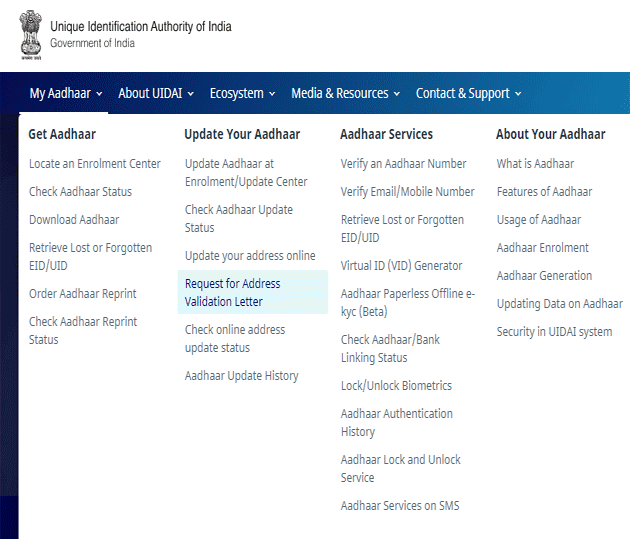Open Update your address online
630x539 pixels.
click(250, 256)
